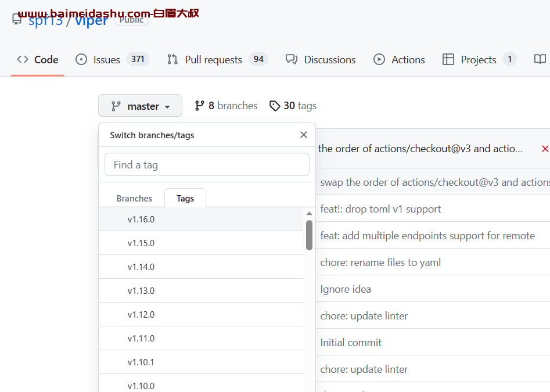Screen dimensions: 550x392
Task: Click the branch icon next to 8 branches
Action: point(200,106)
